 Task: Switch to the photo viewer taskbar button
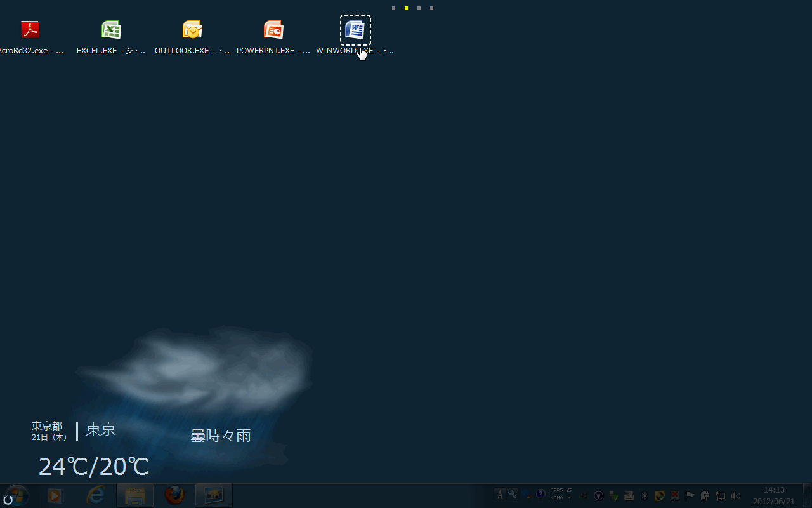coord(214,495)
